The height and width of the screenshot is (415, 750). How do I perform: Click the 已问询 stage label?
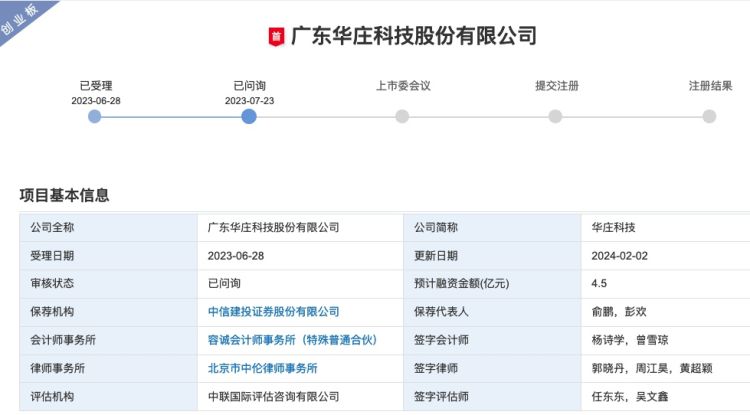tap(250, 86)
